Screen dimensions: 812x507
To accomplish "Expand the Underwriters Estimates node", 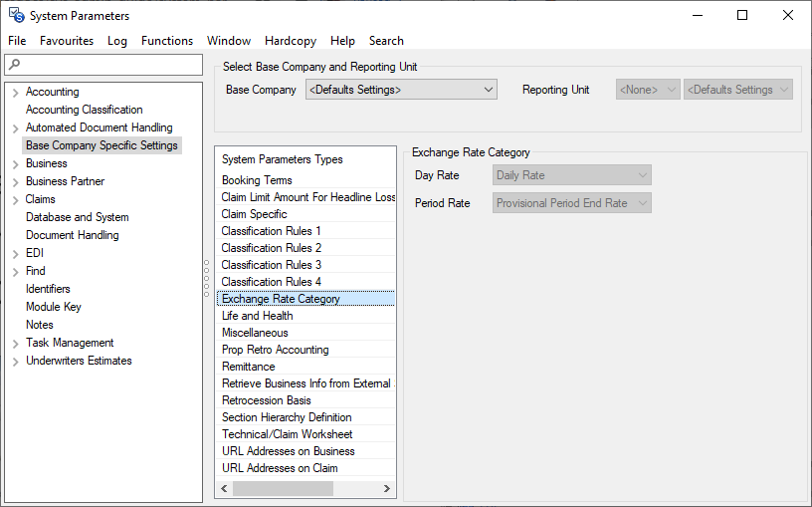I will (x=15, y=362).
